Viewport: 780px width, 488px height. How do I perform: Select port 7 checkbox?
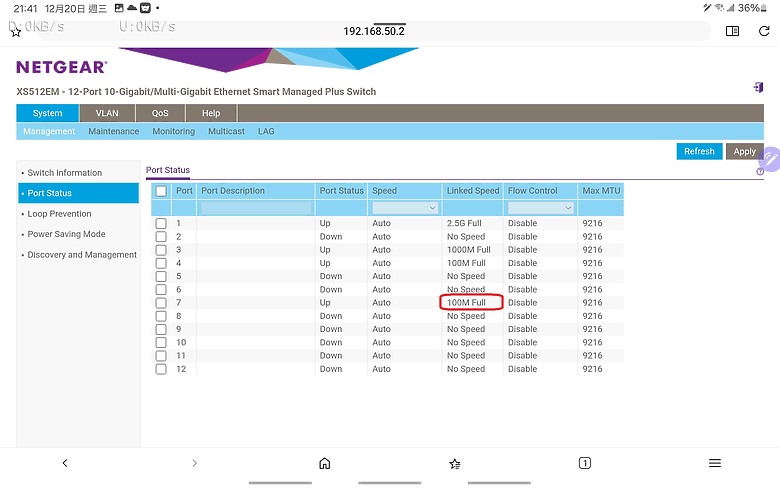pos(161,303)
